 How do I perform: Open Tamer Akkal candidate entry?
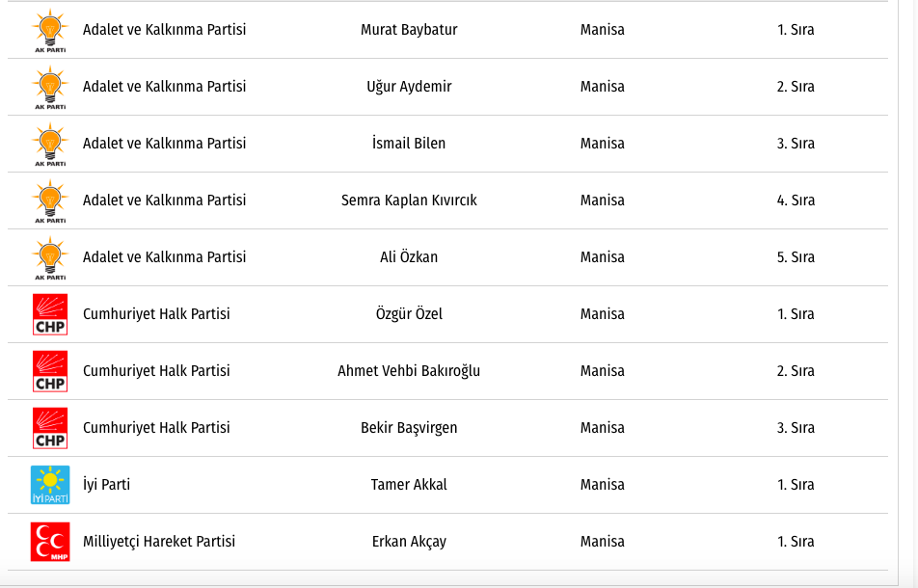click(409, 485)
